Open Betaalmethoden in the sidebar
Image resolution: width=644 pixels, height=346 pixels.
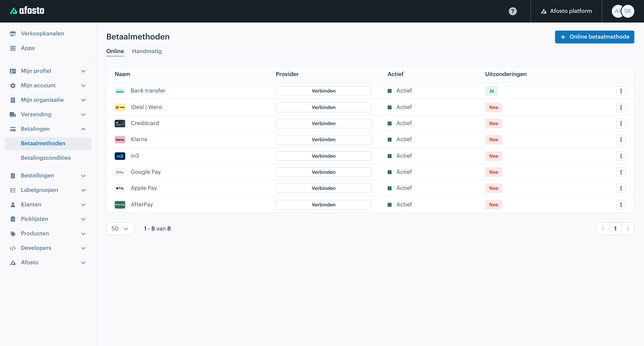tap(48, 143)
